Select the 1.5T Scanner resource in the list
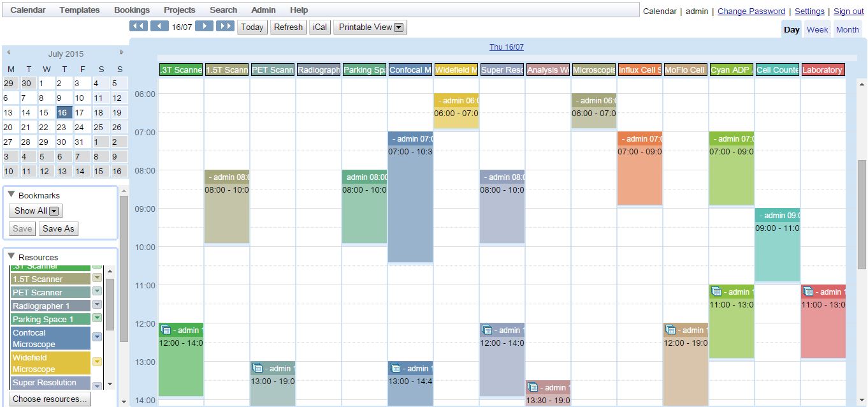 (51, 279)
